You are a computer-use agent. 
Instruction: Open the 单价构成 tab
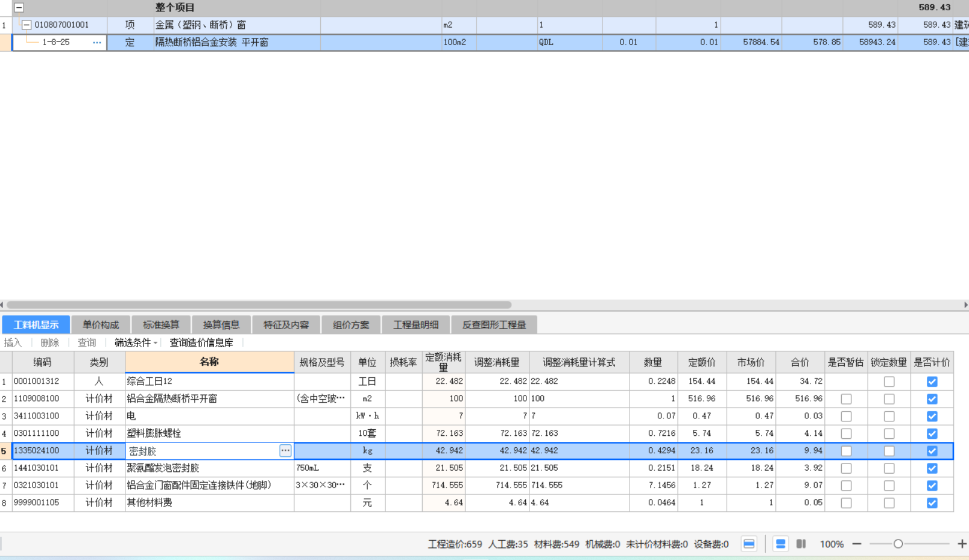[x=101, y=325]
